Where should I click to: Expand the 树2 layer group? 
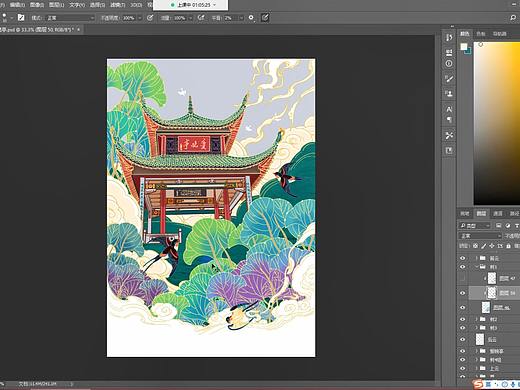[477, 319]
